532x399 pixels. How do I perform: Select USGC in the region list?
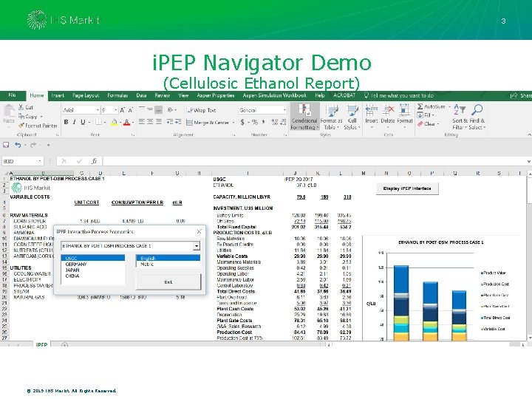[x=93, y=258]
